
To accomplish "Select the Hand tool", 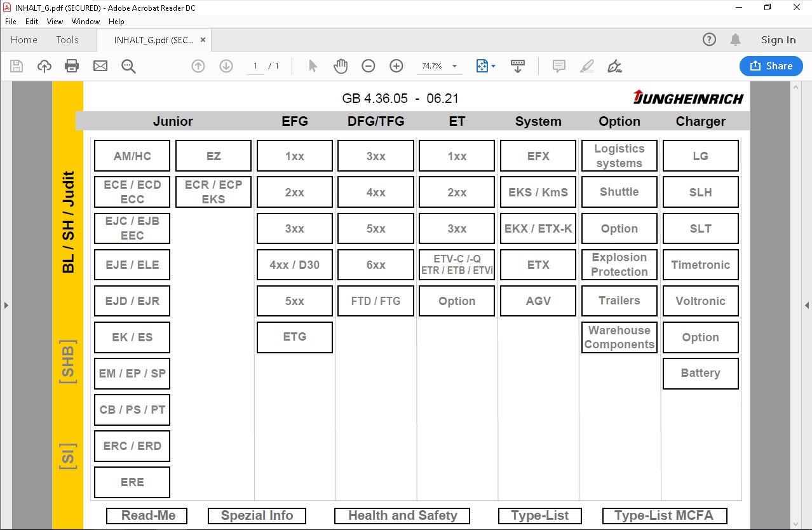I will coord(341,65).
